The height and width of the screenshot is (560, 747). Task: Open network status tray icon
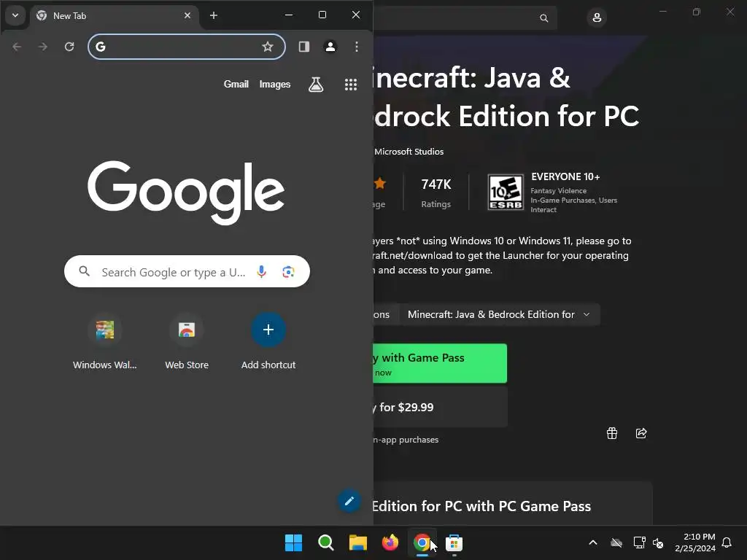639,542
